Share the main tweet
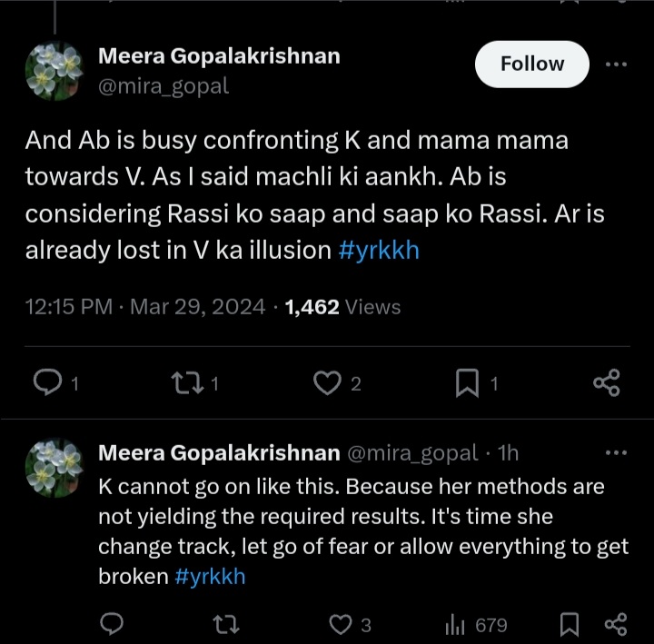This screenshot has width=654, height=644. (x=606, y=384)
